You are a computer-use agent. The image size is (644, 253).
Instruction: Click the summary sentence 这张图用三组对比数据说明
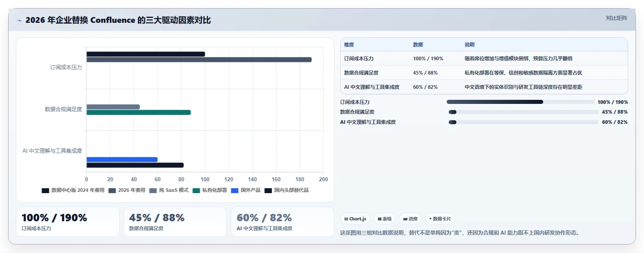(460, 233)
